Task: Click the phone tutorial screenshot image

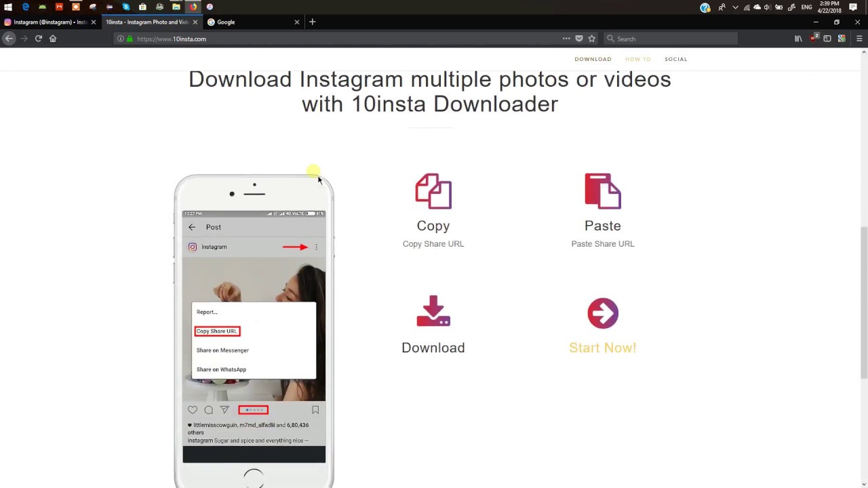Action: 254,331
